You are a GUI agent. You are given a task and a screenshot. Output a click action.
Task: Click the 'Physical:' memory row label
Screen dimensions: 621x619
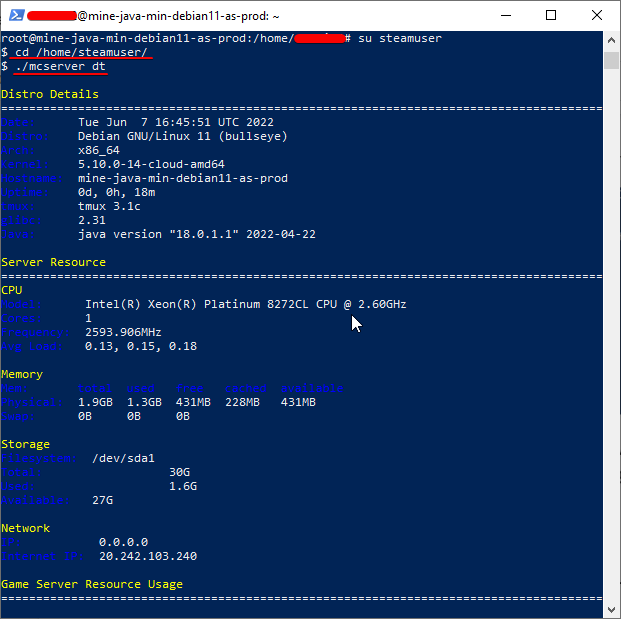pos(32,402)
